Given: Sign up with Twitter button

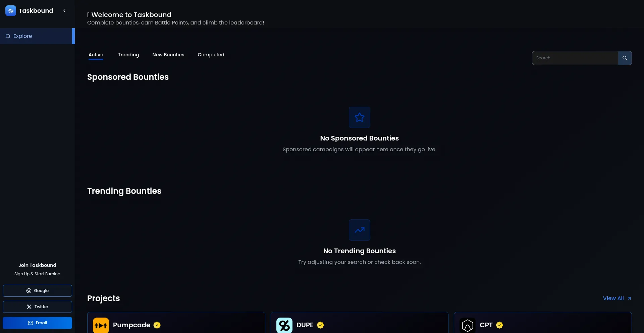Looking at the screenshot, I should point(37,307).
